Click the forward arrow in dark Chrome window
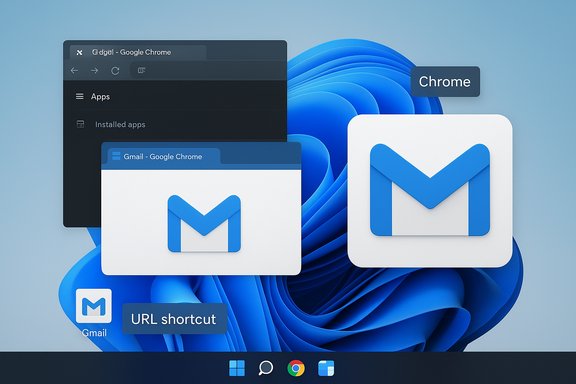Viewport: 576px width, 384px height. click(94, 70)
